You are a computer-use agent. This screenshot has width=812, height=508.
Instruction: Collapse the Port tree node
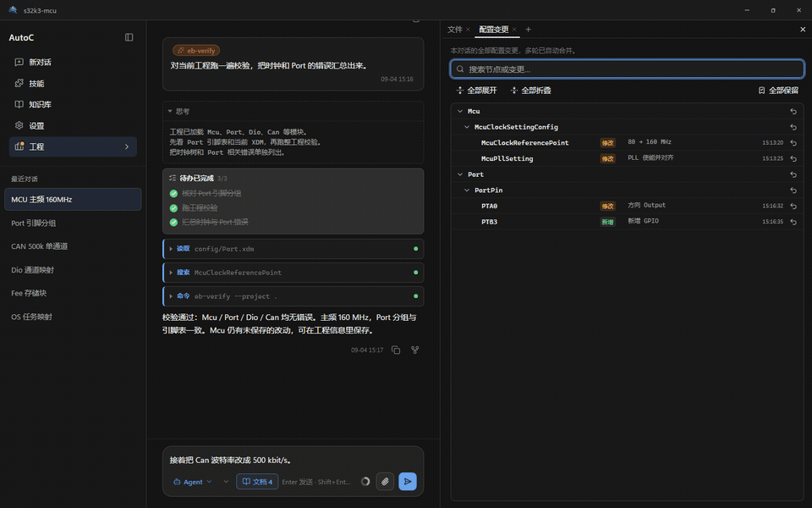460,174
